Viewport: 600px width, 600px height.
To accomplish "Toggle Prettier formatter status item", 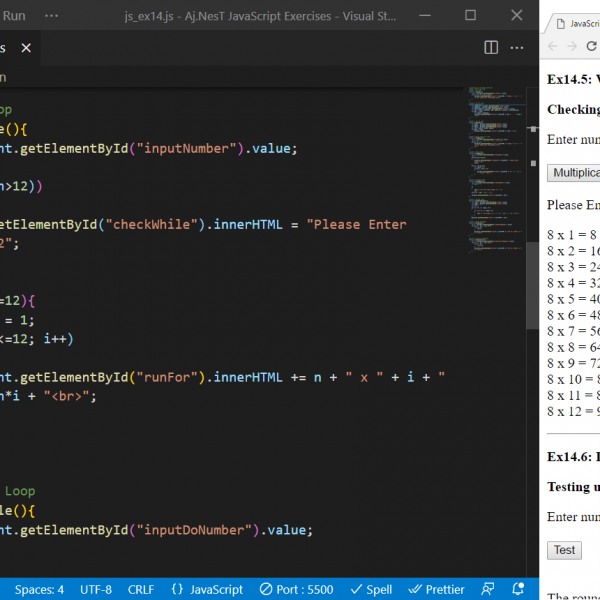I will click(x=436, y=589).
